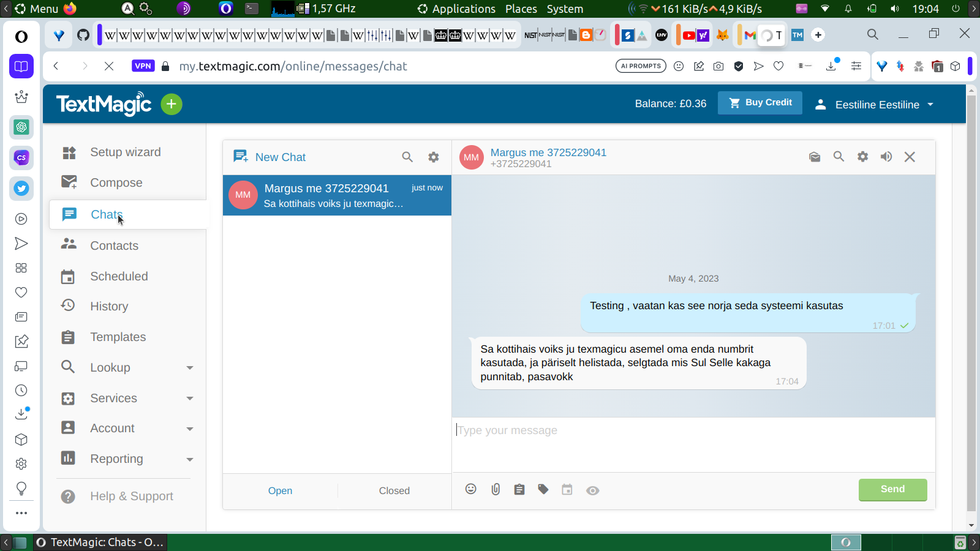
Task: Start a New Chat
Action: (269, 157)
